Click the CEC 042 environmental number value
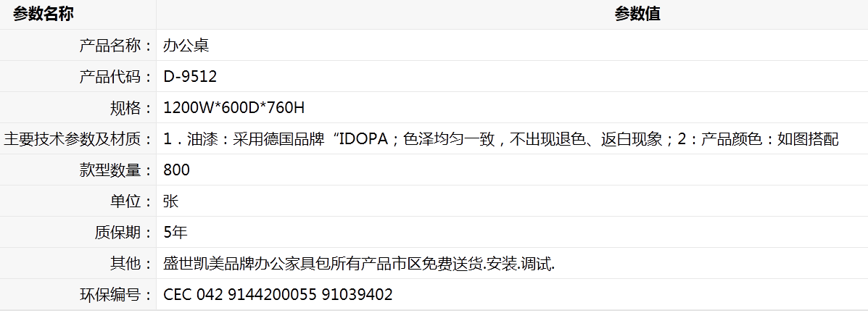This screenshot has height=321, width=868. [278, 294]
